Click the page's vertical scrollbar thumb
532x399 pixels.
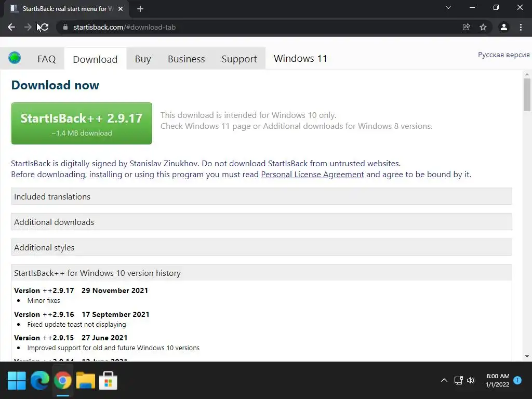click(x=527, y=95)
